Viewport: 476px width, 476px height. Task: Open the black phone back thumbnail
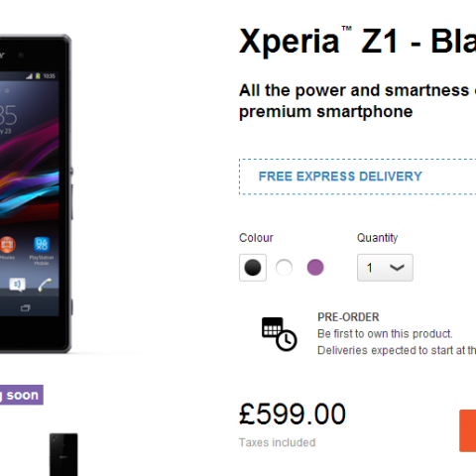[x=63, y=454]
